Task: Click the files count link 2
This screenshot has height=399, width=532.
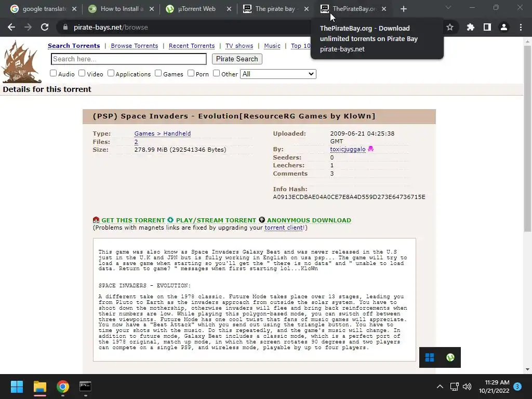Action: pos(136,142)
